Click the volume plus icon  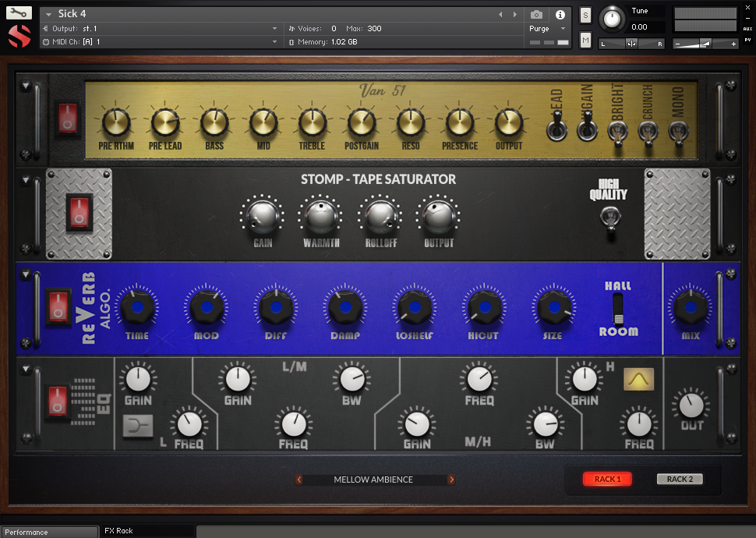(733, 44)
